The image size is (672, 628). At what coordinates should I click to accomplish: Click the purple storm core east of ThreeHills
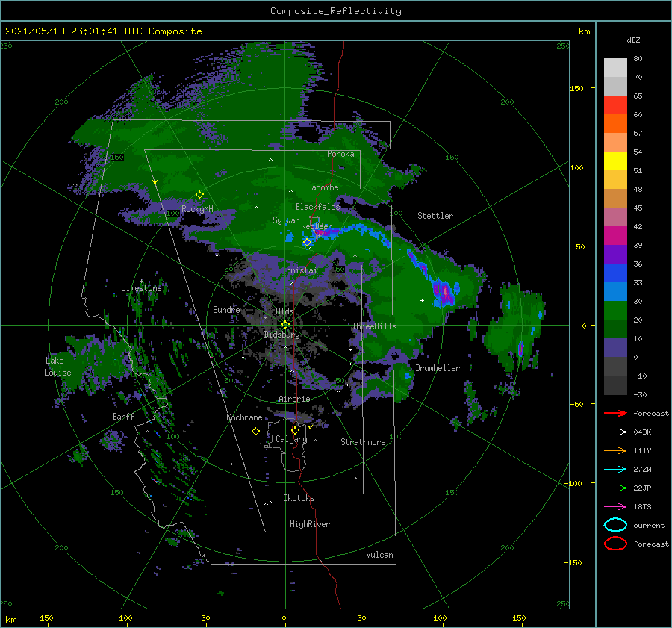(444, 292)
